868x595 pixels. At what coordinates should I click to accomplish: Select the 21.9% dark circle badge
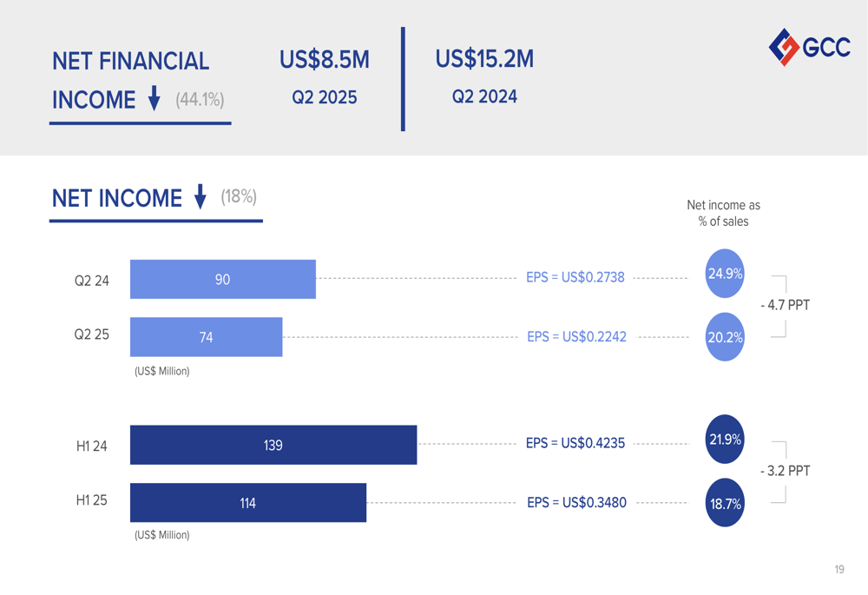click(x=725, y=440)
